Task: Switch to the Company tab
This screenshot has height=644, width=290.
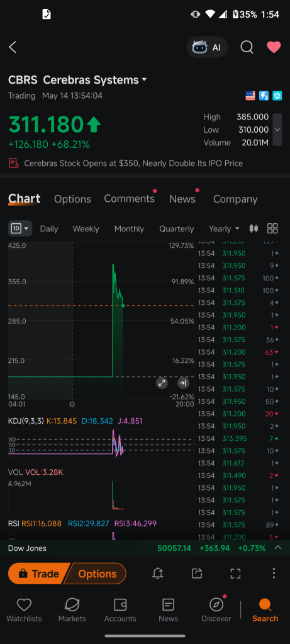Action: pyautogui.click(x=235, y=199)
